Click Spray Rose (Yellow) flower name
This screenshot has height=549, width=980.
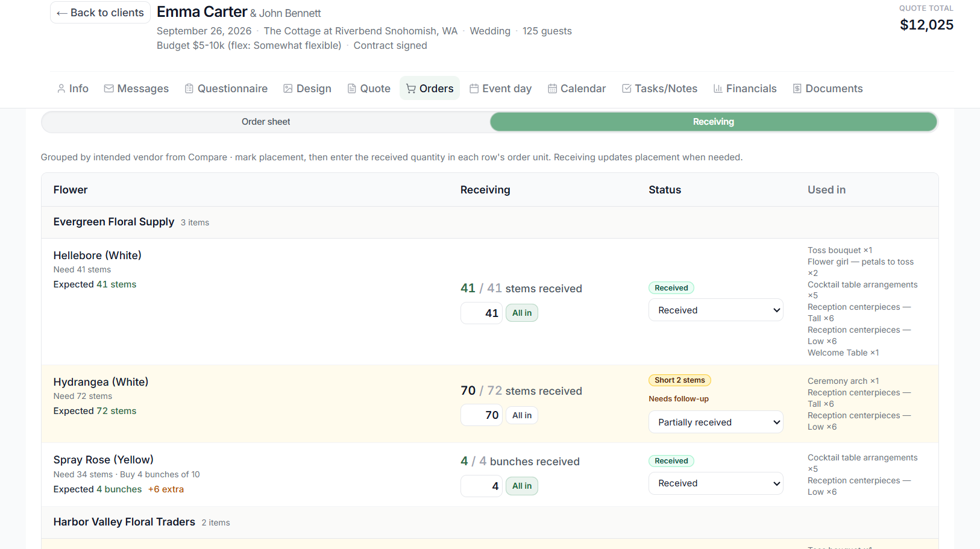pos(104,460)
